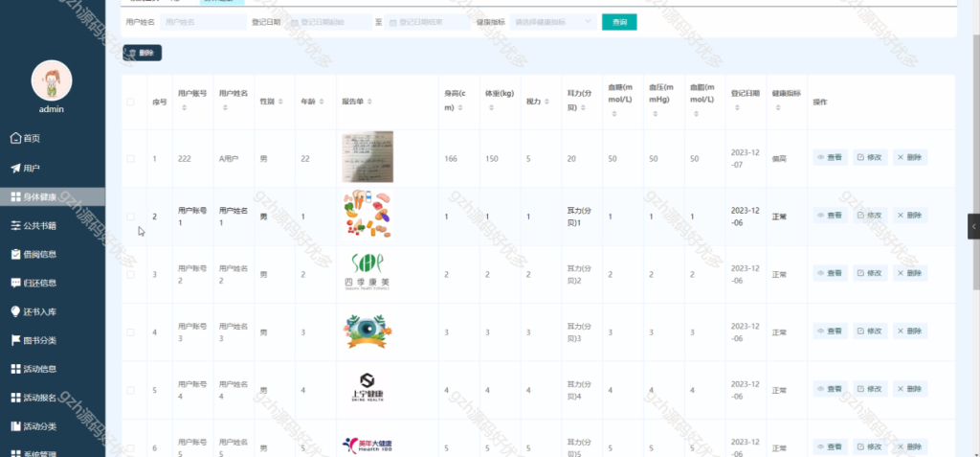Click the 查询 search button
This screenshot has height=457, width=980.
pyautogui.click(x=619, y=22)
